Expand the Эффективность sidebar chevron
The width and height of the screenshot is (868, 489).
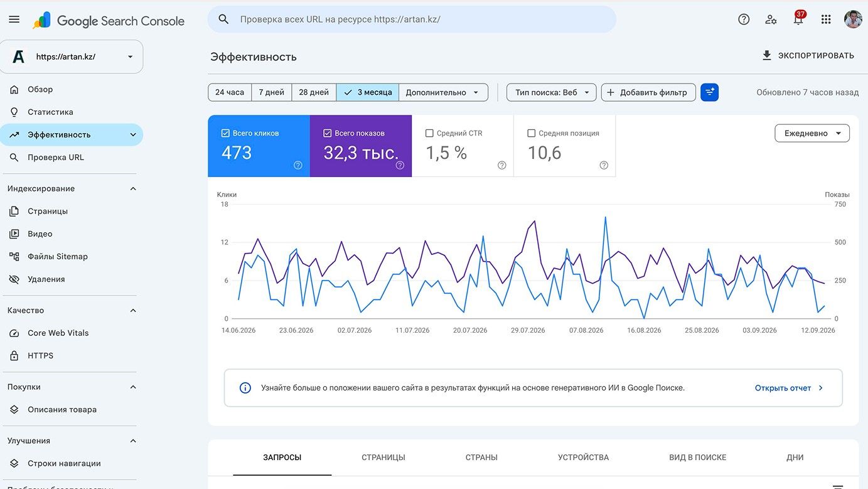click(133, 135)
